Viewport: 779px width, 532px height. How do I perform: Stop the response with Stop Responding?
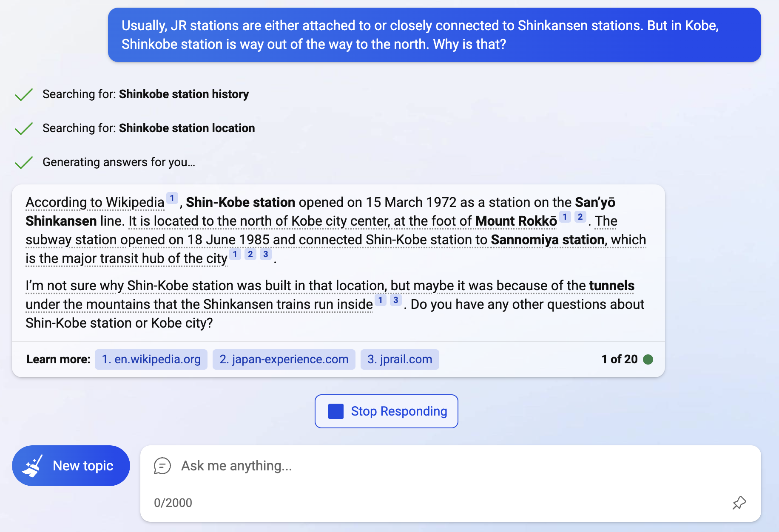click(x=386, y=411)
